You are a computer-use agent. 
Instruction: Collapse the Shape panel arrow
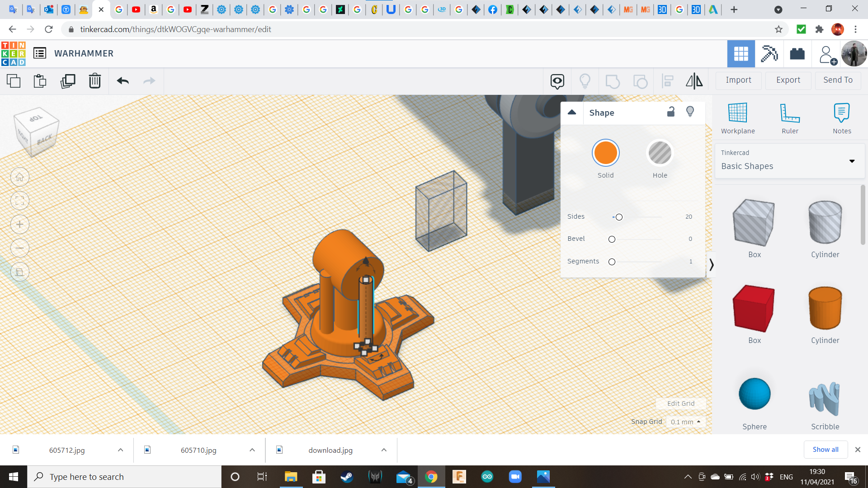click(572, 113)
